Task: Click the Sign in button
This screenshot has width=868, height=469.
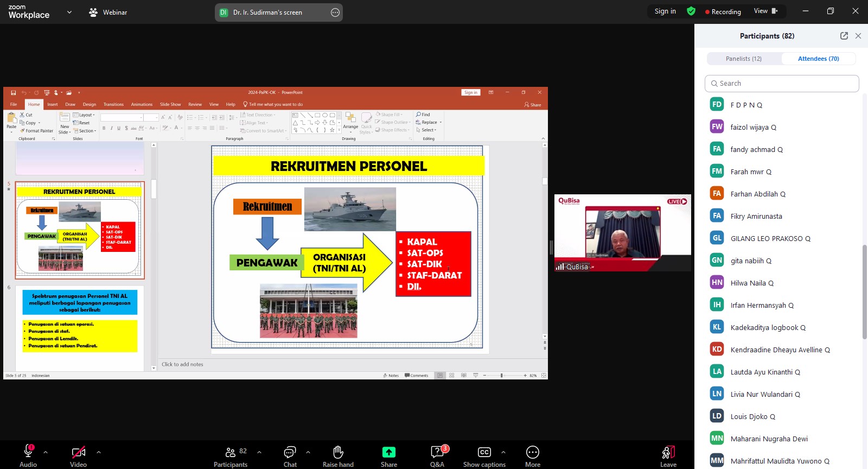Action: pos(665,11)
